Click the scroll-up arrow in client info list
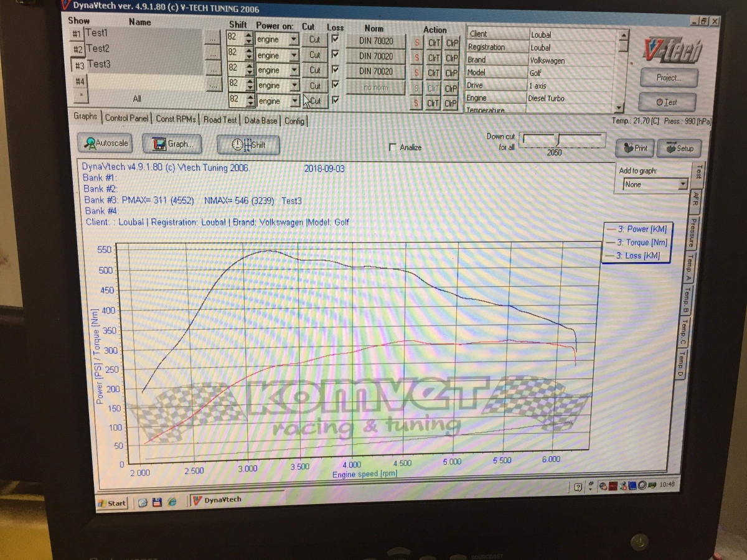The height and width of the screenshot is (560, 747). point(623,35)
